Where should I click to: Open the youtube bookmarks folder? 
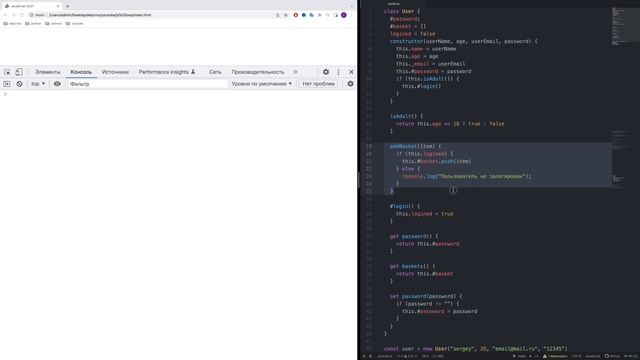point(74,24)
